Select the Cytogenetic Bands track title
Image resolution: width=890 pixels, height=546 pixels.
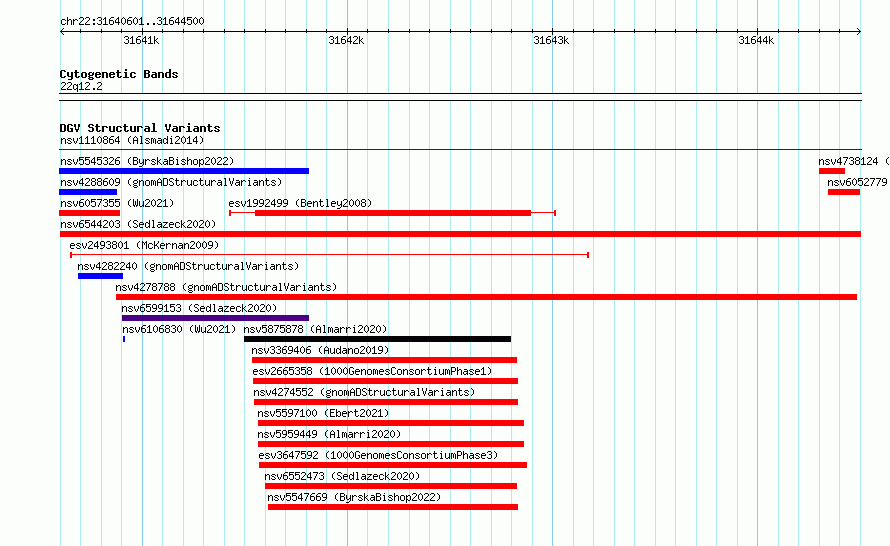pos(119,74)
